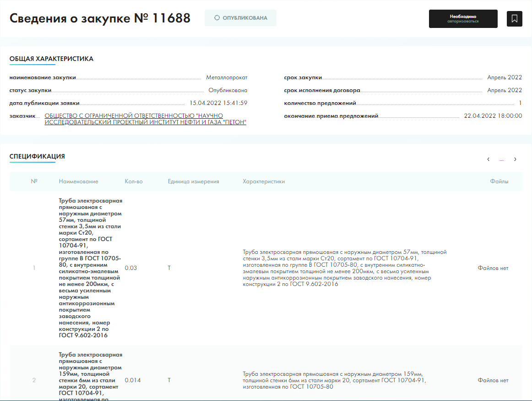Click 'количество предложений' label
Screen dimensions: 532x401
320,103
